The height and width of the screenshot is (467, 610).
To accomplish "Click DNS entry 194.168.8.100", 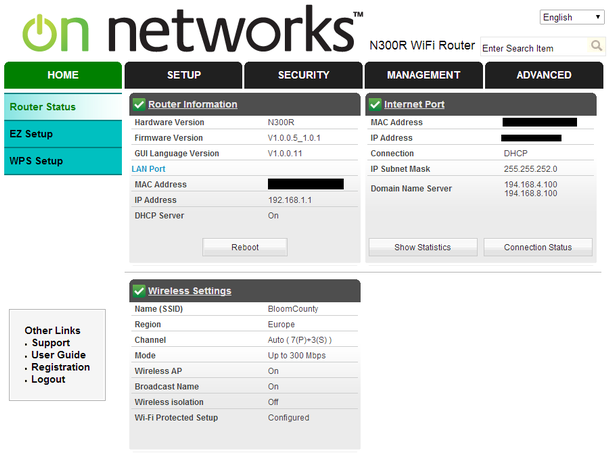I will [531, 193].
